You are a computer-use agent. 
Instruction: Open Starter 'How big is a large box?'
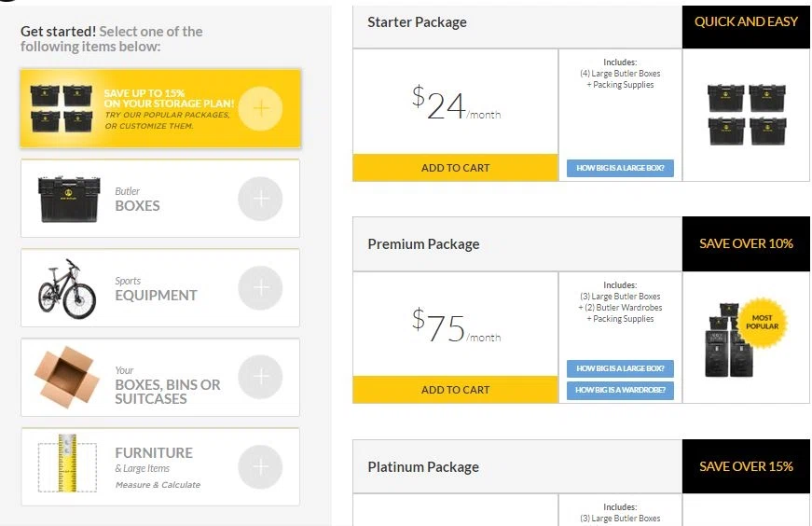(620, 168)
